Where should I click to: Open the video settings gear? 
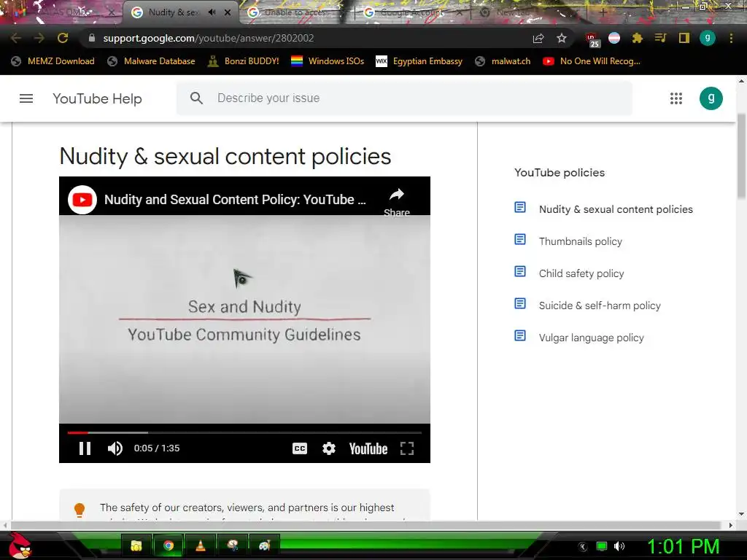pos(329,448)
